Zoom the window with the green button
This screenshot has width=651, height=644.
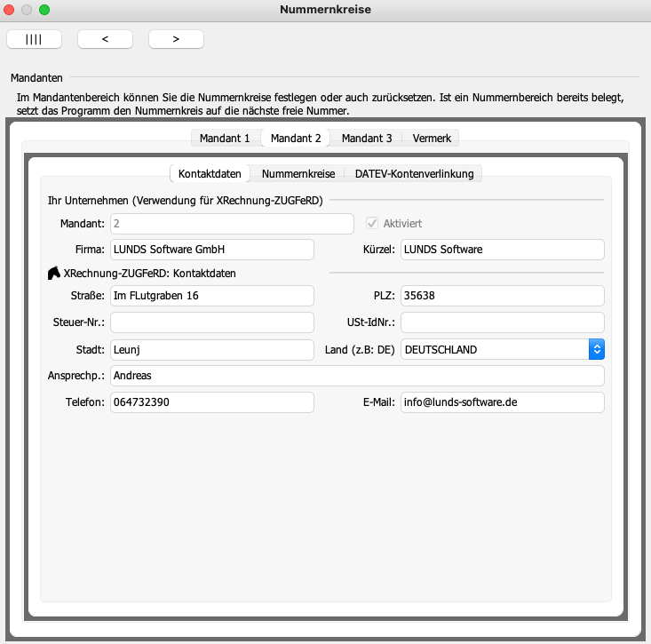[44, 10]
